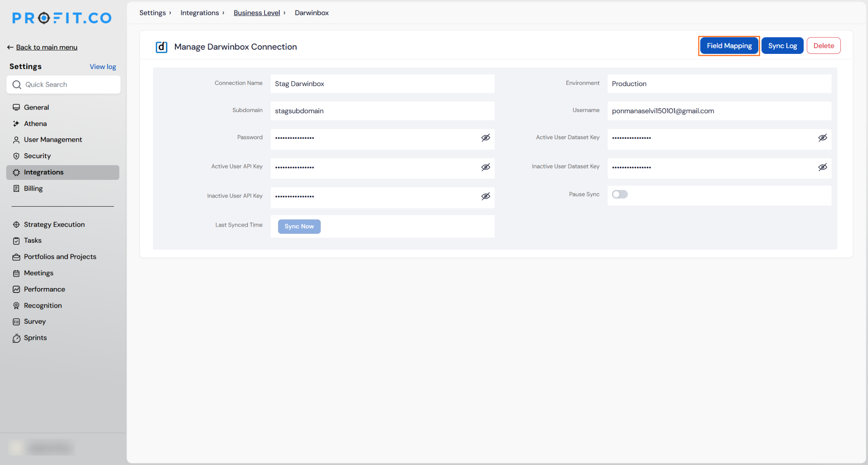The width and height of the screenshot is (868, 465).
Task: Reveal the Active User Dataset Key
Action: click(x=823, y=137)
